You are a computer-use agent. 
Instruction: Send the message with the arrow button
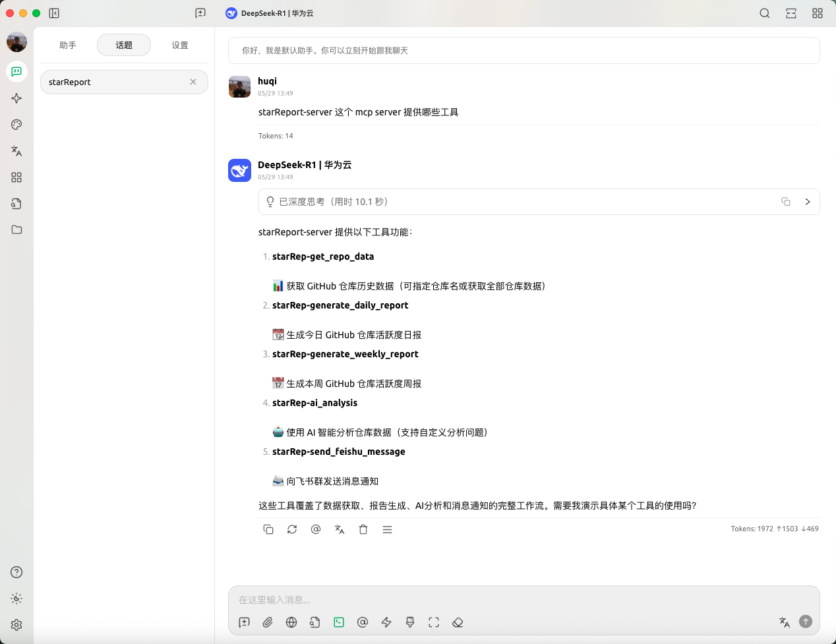[x=805, y=622]
